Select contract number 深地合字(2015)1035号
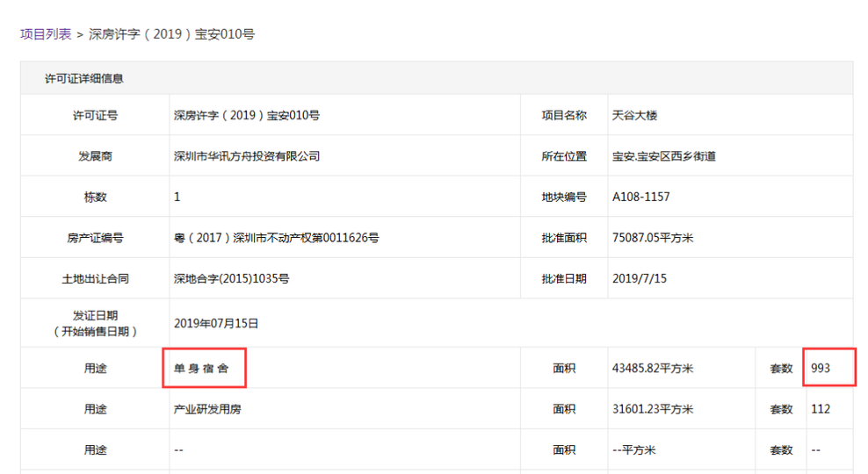868x474 pixels. coord(231,279)
